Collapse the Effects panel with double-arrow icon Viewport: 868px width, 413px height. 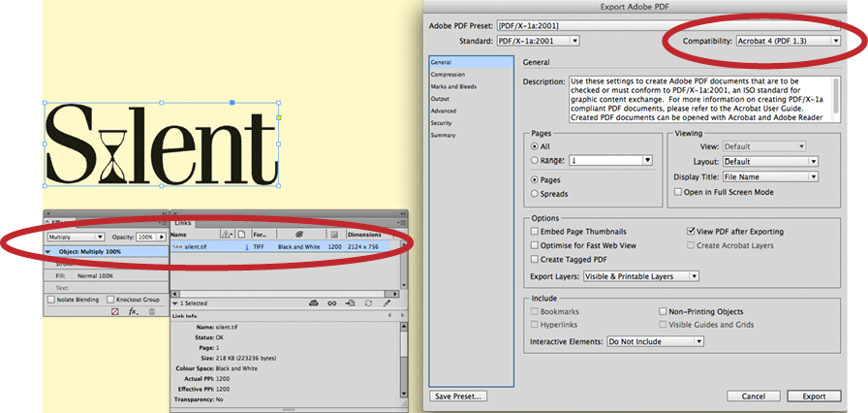point(165,213)
